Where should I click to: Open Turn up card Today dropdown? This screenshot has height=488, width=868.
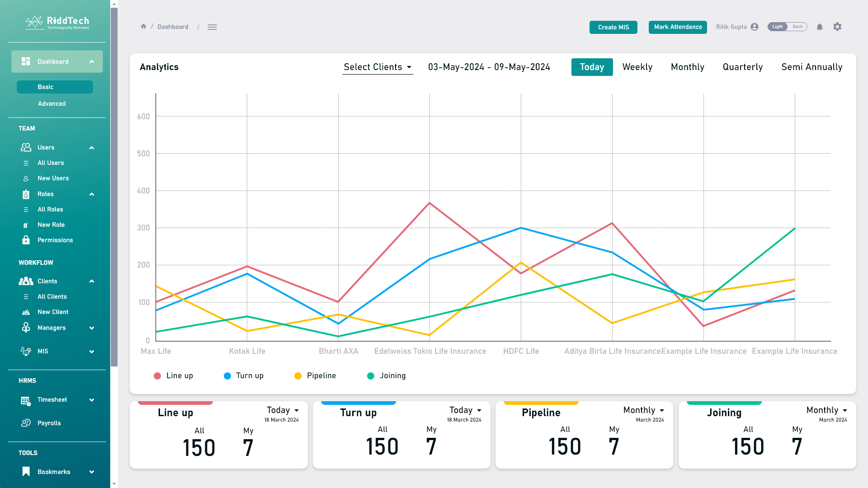pos(466,410)
